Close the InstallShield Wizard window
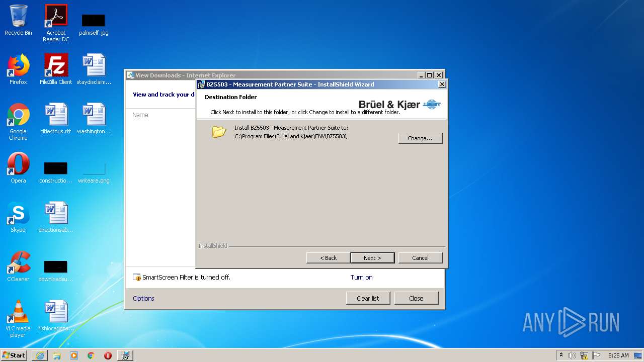Screen dimensions: 644x362 click(442, 84)
